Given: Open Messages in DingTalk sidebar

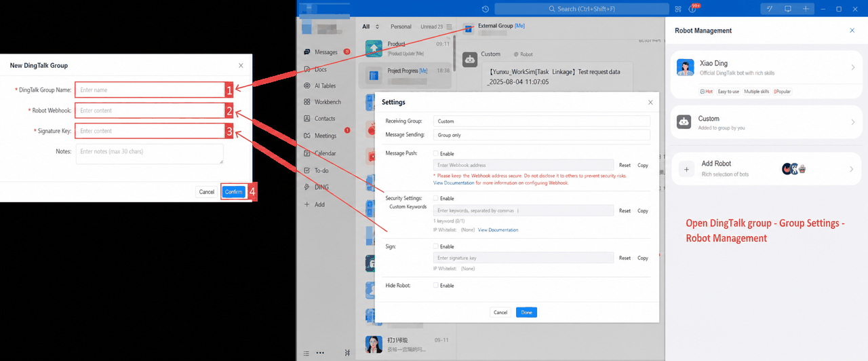Looking at the screenshot, I should [x=326, y=52].
